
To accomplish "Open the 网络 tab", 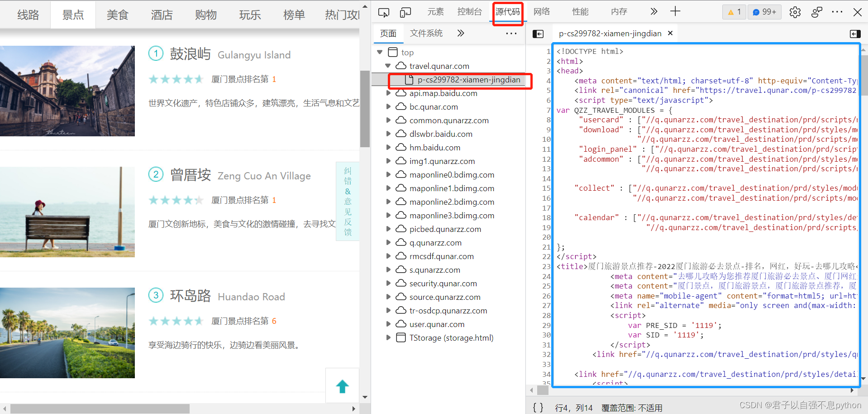I will pos(541,12).
